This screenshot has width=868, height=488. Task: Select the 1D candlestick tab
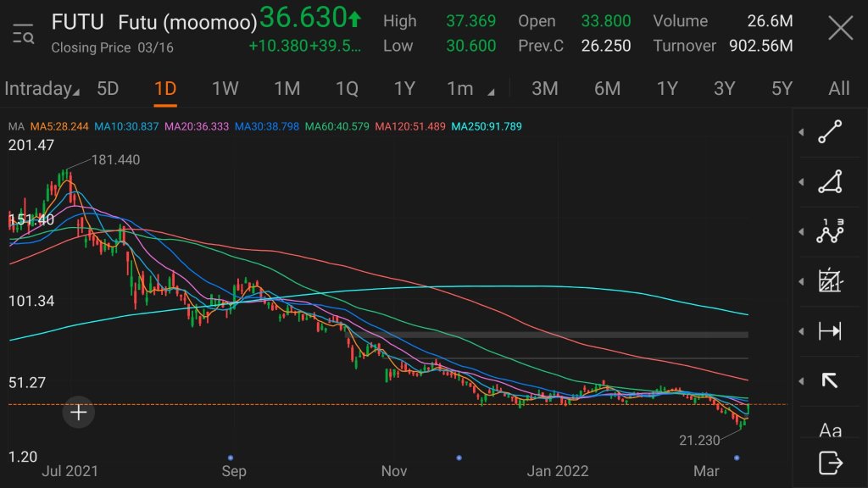(165, 88)
